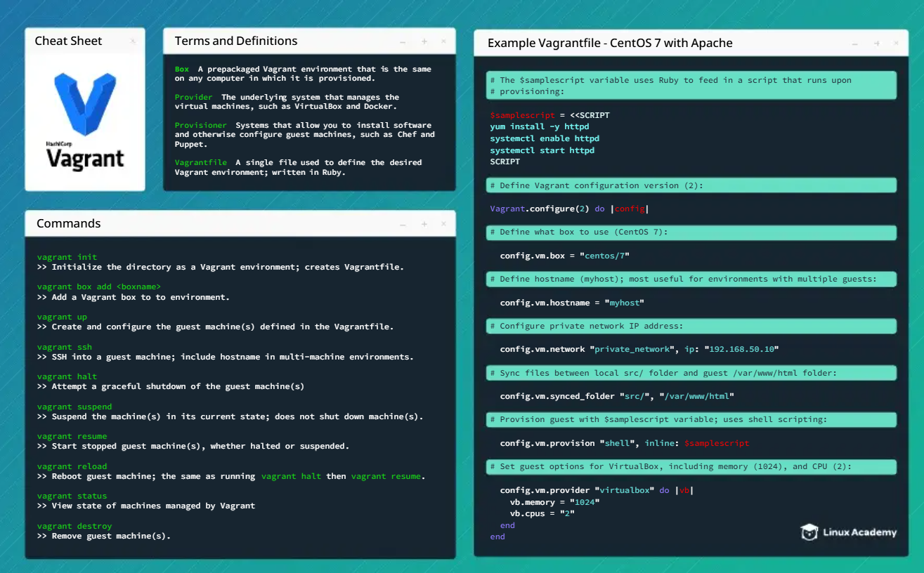Click the Vagrant blue V logo
This screenshot has height=573, width=924.
coord(85,103)
